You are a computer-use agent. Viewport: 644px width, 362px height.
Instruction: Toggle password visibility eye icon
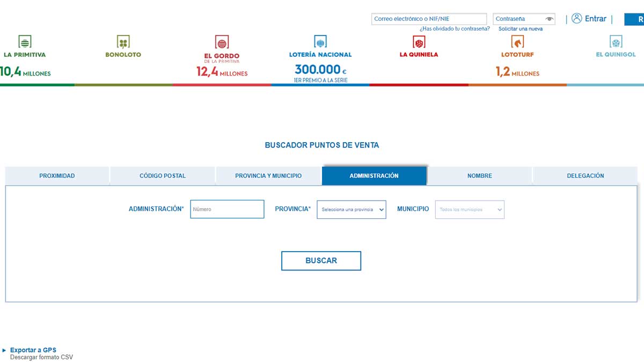pos(549,19)
